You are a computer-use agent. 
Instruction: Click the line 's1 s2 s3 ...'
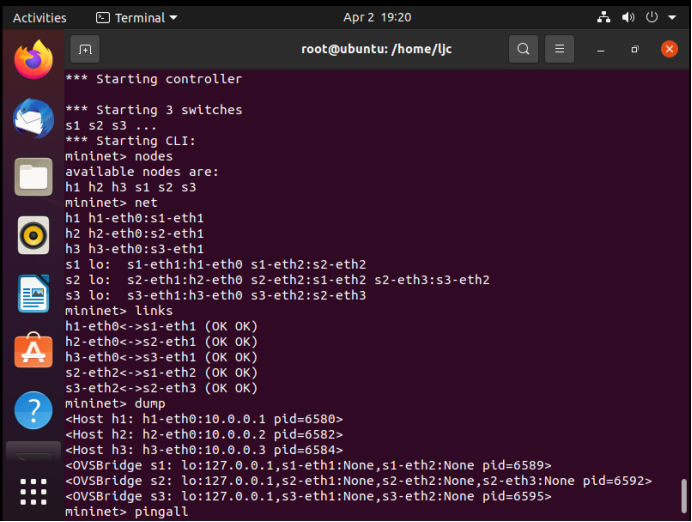pos(111,125)
